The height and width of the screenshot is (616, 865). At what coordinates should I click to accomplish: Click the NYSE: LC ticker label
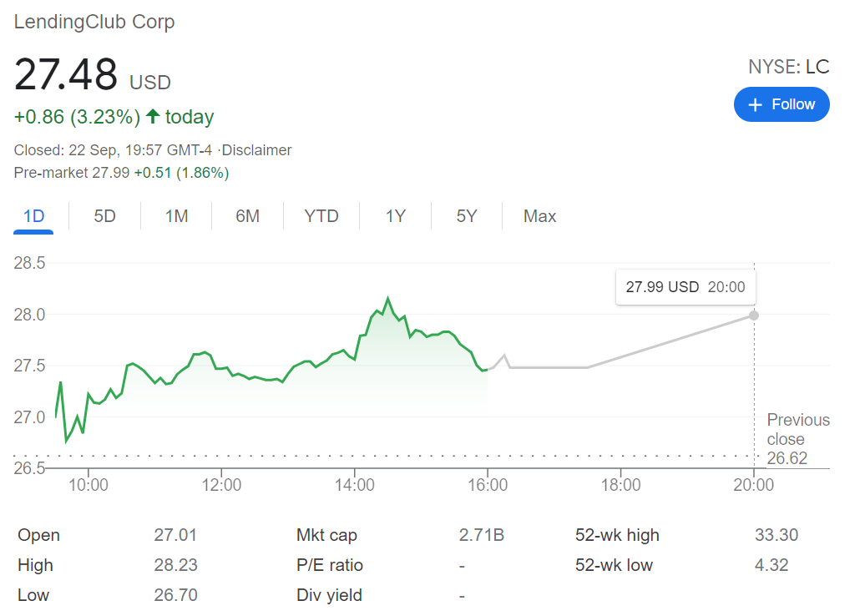click(788, 68)
